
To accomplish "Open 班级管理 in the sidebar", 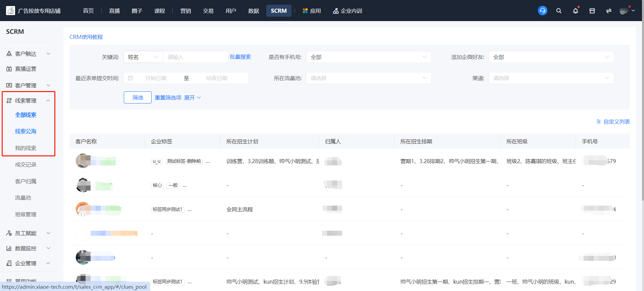I will click(26, 214).
